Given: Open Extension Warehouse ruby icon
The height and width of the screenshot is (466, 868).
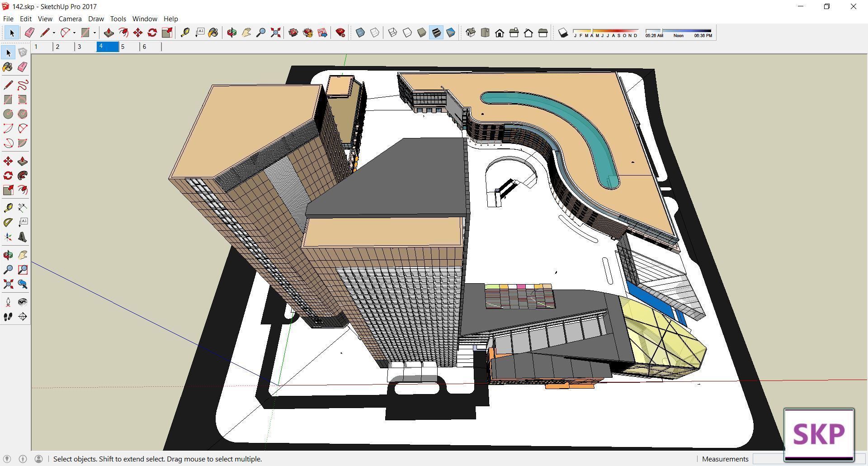Looking at the screenshot, I should (x=340, y=33).
